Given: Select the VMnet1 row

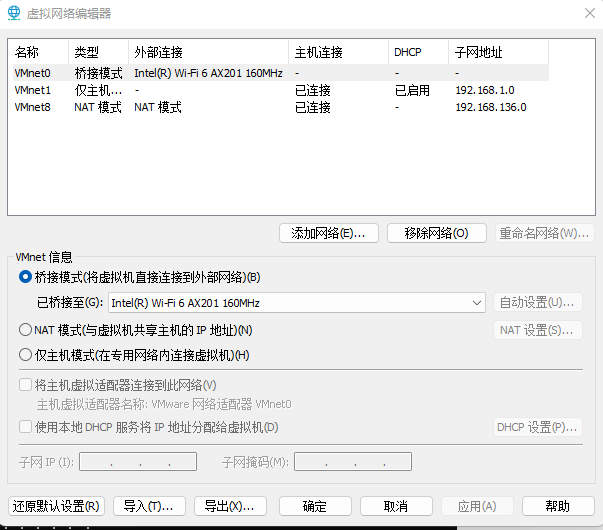Looking at the screenshot, I should pyautogui.click(x=281, y=90).
